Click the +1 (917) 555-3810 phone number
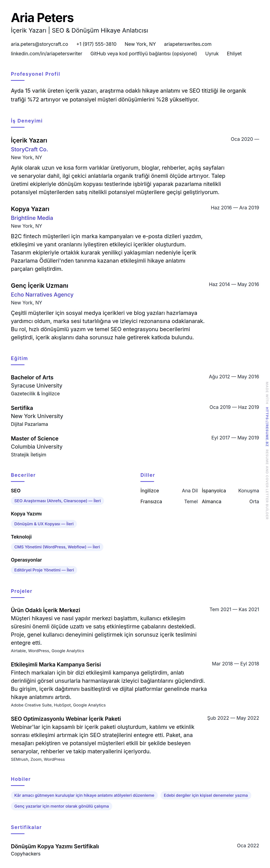 point(96,44)
